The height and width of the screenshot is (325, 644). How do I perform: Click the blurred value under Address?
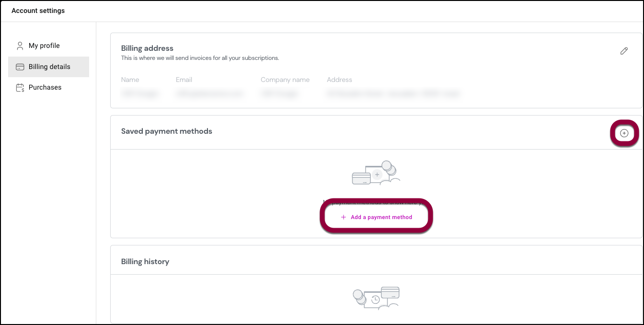[x=393, y=94]
